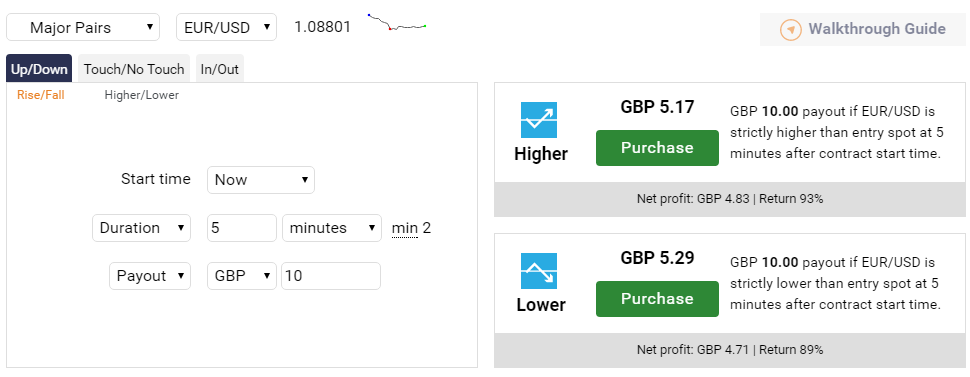Screen dimensions: 970x377
Task: Click the payout amount input field
Action: (331, 276)
